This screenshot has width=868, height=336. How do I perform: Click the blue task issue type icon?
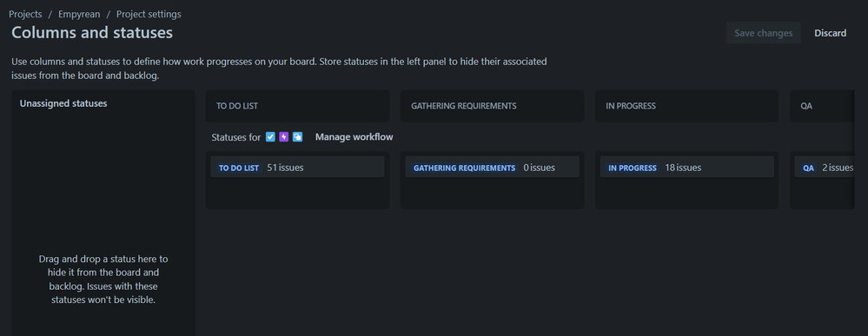(270, 136)
